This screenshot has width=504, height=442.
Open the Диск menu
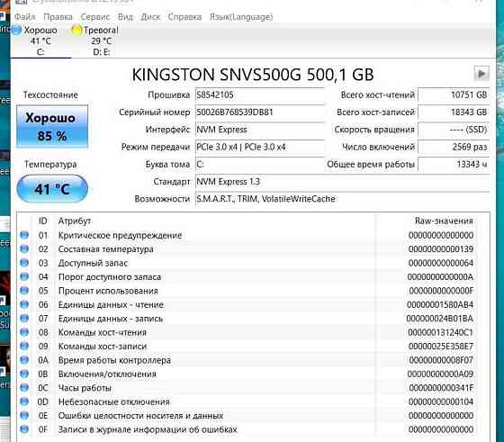150,17
